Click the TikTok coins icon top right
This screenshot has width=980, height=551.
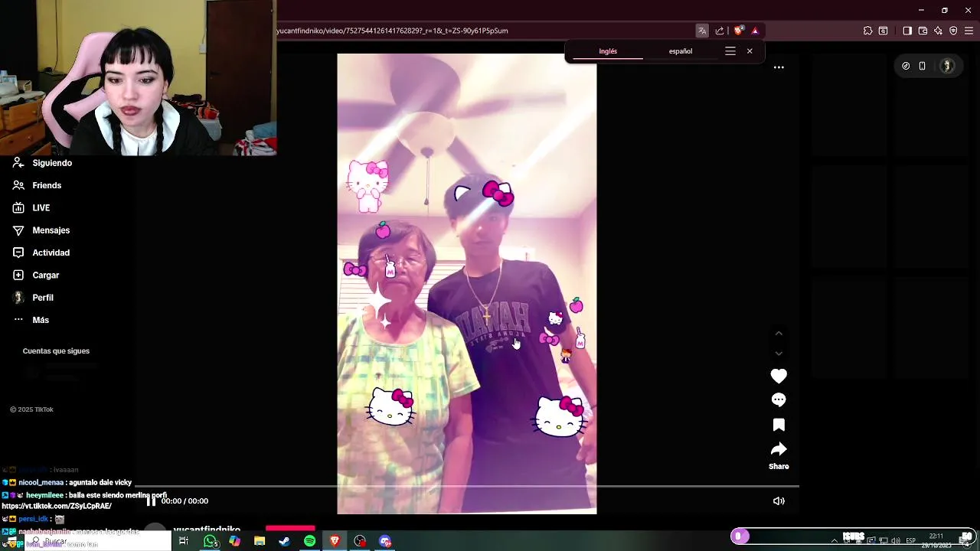(x=906, y=66)
